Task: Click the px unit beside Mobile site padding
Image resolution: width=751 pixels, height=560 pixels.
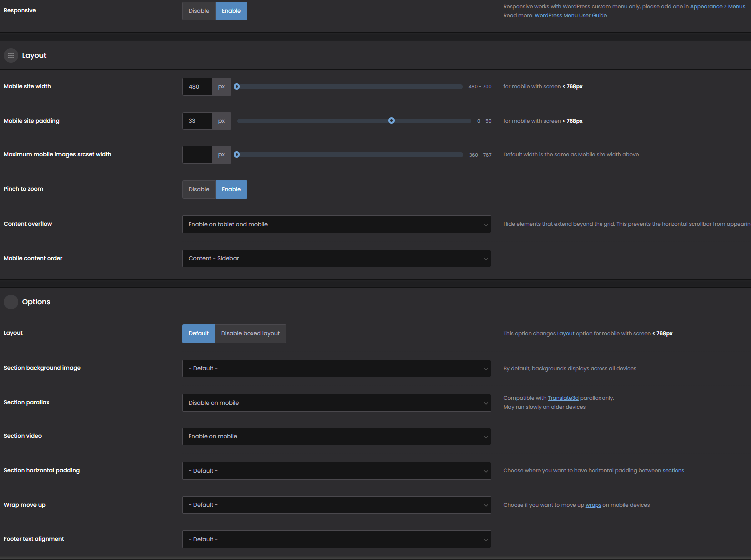Action: (221, 121)
